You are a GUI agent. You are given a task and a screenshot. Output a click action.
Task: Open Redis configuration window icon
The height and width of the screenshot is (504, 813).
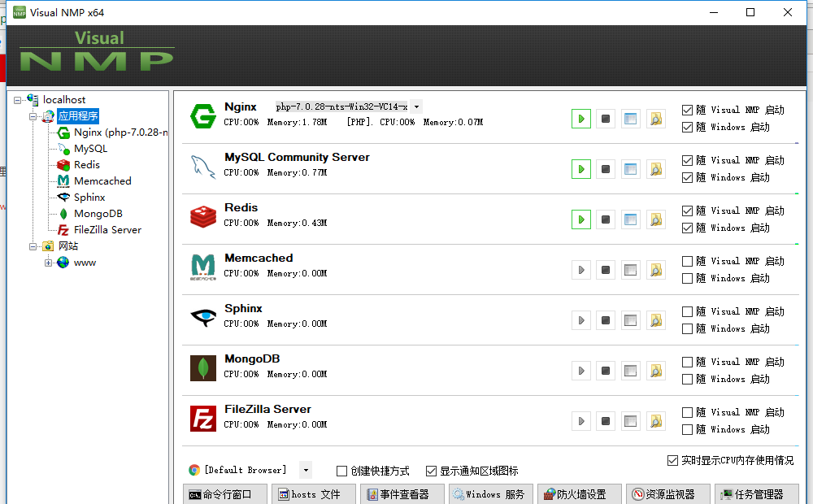(631, 219)
